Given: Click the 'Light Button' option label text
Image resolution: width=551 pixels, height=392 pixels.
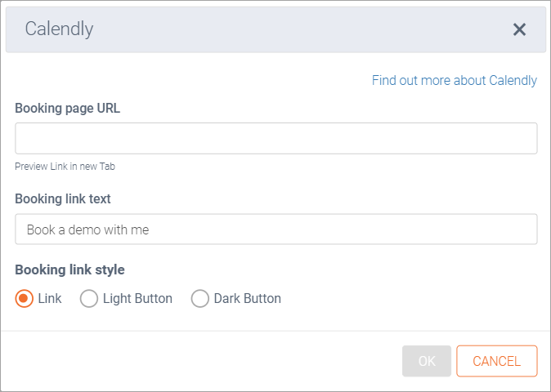Looking at the screenshot, I should 137,299.
